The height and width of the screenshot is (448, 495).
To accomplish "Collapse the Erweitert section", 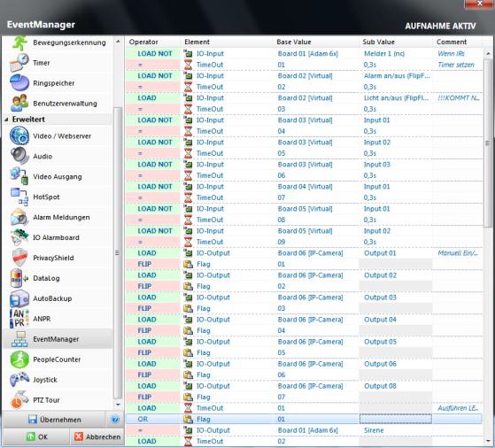I will coord(6,120).
